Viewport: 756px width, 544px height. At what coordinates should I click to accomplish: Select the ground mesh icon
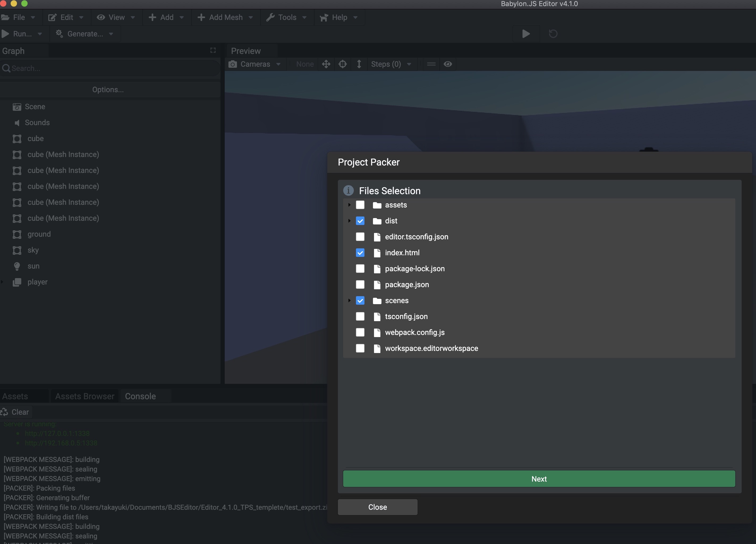pyautogui.click(x=17, y=234)
